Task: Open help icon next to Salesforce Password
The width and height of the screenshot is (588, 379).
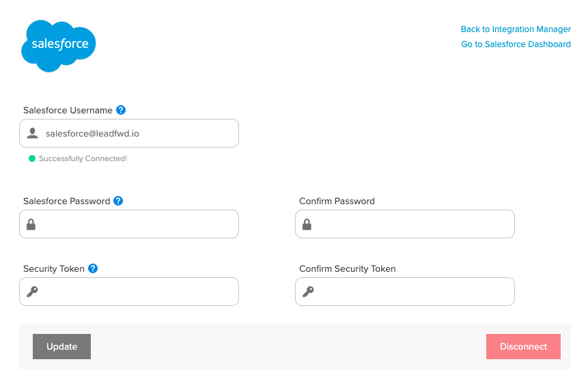Action: pos(118,201)
